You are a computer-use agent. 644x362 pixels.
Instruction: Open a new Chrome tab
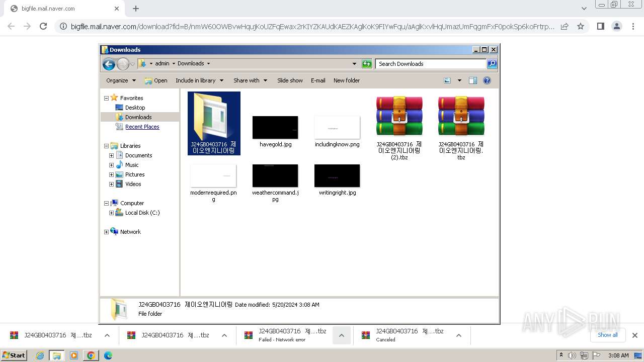136,9
